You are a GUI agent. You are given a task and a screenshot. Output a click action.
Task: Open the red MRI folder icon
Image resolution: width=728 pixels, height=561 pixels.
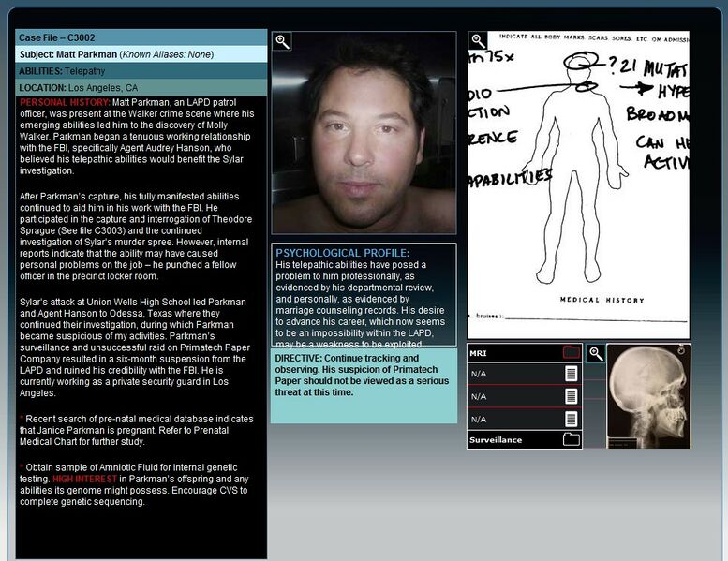coord(571,353)
